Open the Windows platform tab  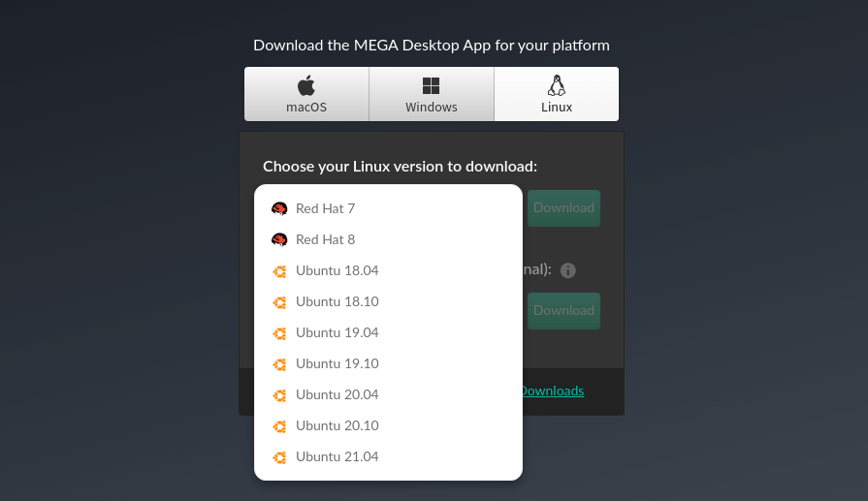[x=432, y=107]
